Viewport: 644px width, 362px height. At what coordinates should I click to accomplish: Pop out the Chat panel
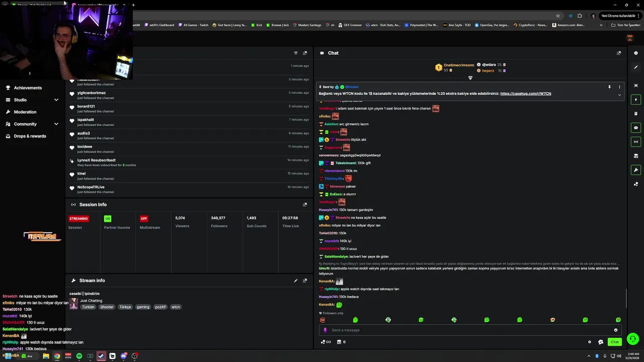(619, 53)
